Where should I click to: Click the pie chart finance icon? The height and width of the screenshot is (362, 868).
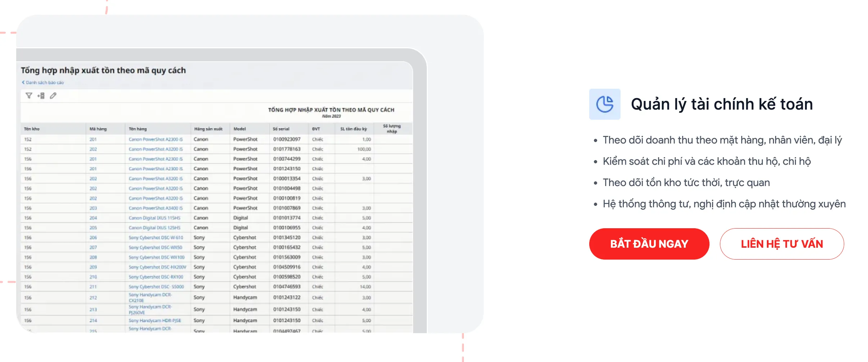pos(604,104)
